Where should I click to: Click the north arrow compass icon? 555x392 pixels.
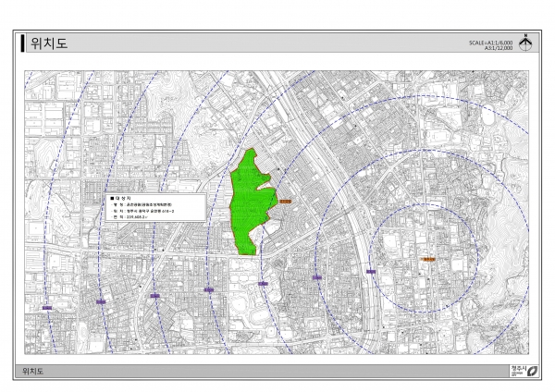tap(525, 43)
